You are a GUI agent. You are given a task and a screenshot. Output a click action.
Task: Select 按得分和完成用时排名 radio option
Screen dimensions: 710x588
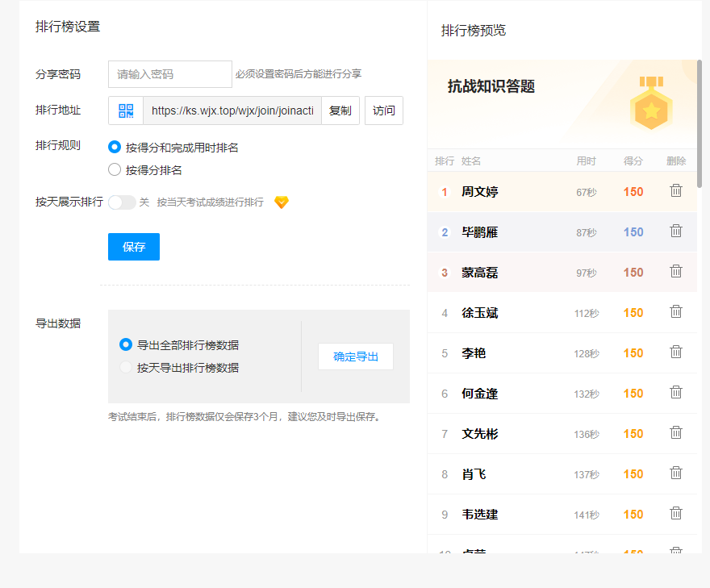click(x=115, y=148)
